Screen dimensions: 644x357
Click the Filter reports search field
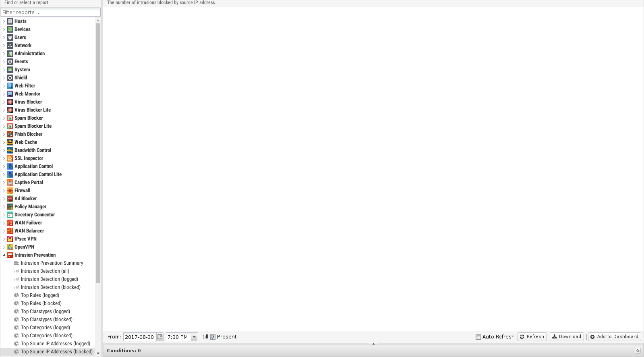tap(51, 12)
